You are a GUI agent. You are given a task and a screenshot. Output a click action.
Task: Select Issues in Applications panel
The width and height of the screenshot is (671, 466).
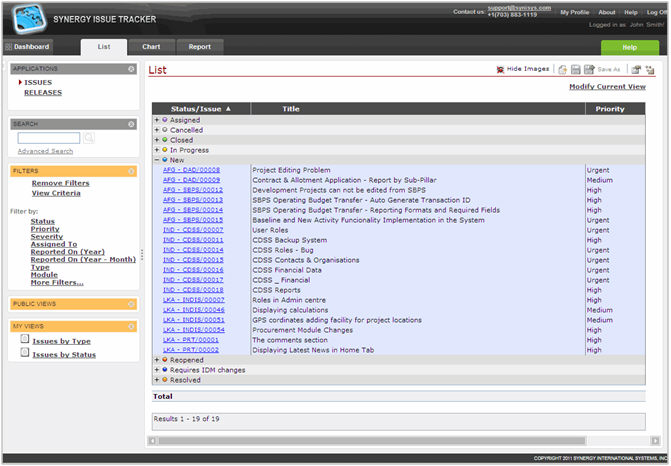click(38, 83)
